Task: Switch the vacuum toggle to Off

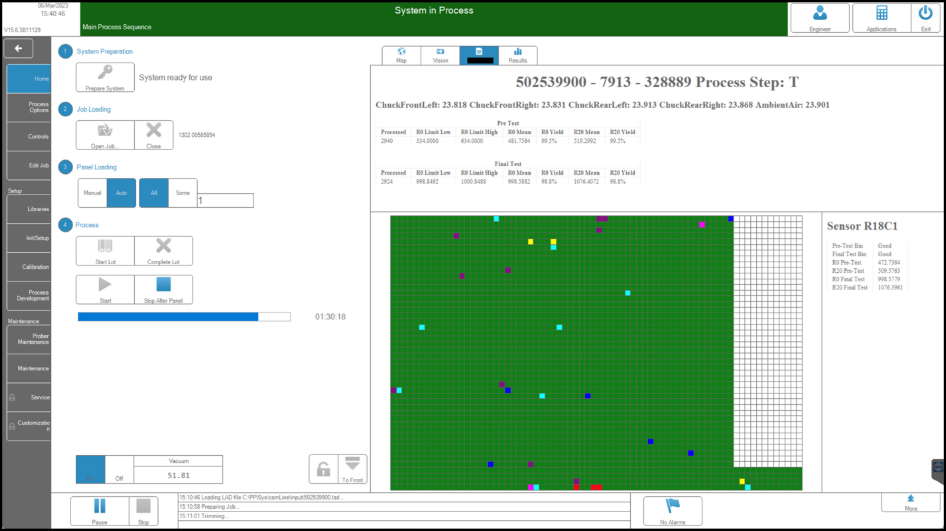Action: (119, 469)
